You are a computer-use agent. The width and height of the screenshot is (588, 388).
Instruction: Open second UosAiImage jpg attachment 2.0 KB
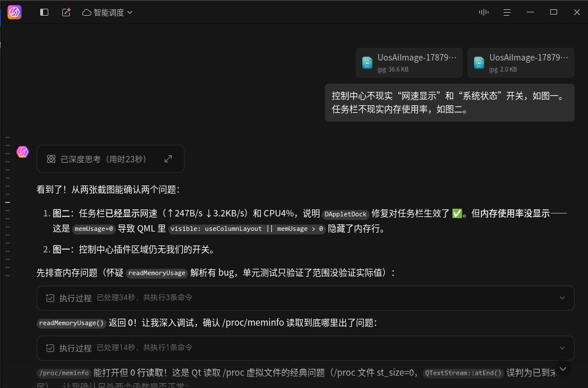521,63
